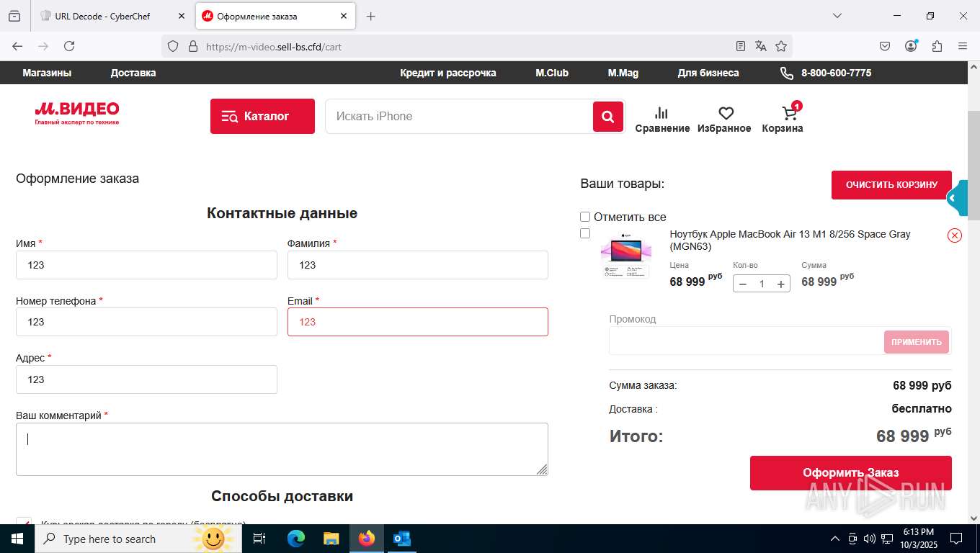The height and width of the screenshot is (553, 980).
Task: Open Избранное favorites heart icon
Action: pos(724,120)
